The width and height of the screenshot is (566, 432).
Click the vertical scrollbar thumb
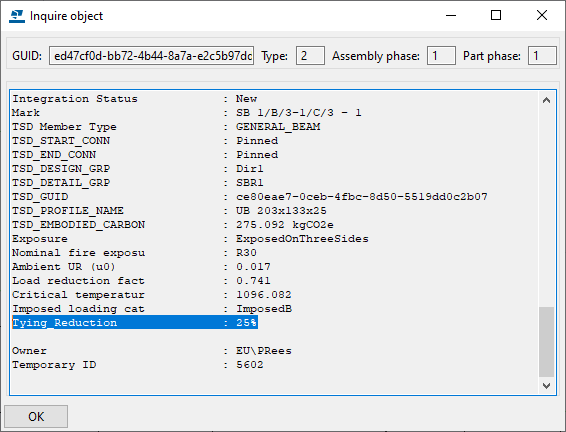(x=547, y=342)
